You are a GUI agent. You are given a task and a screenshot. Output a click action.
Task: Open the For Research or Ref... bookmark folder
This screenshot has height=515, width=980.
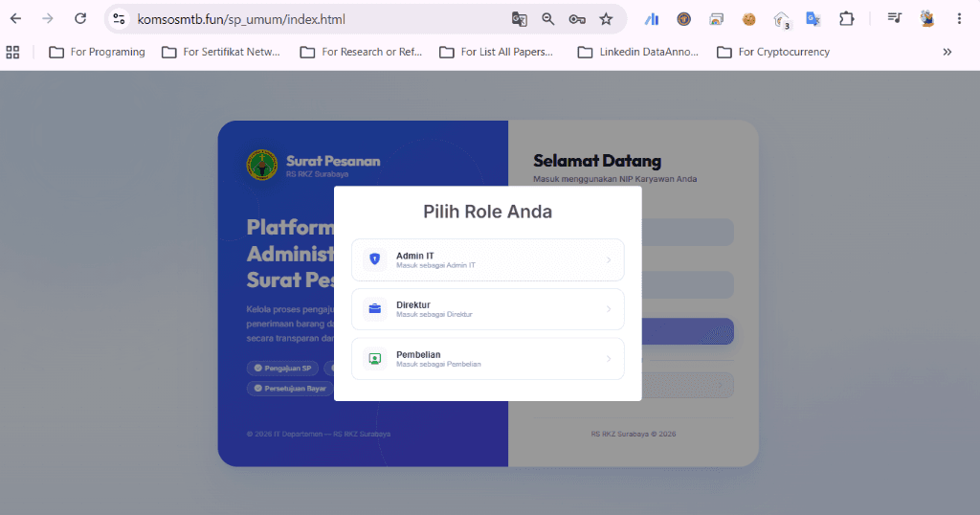[361, 52]
